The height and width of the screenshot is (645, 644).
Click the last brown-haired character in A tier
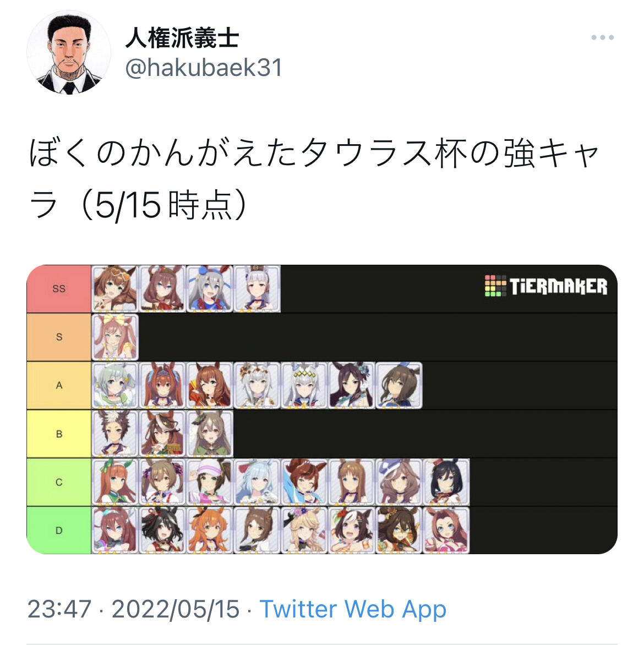pyautogui.click(x=399, y=385)
